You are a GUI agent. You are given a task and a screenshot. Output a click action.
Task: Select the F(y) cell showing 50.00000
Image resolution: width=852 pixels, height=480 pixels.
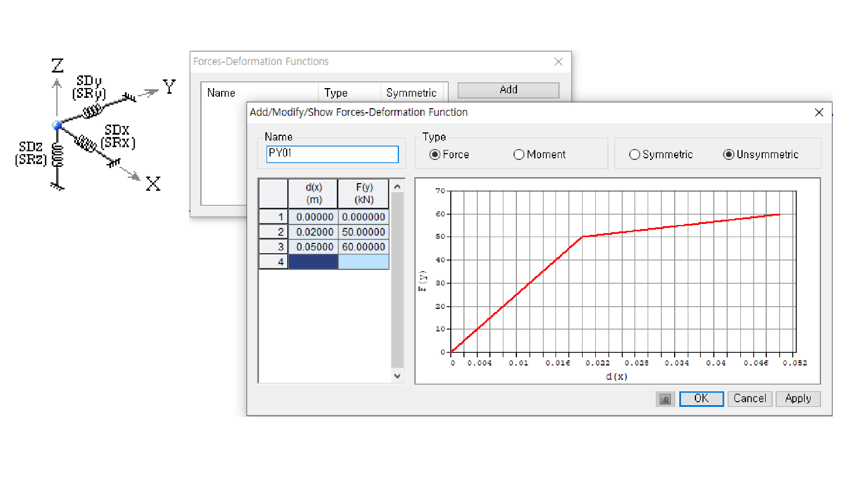pos(363,232)
